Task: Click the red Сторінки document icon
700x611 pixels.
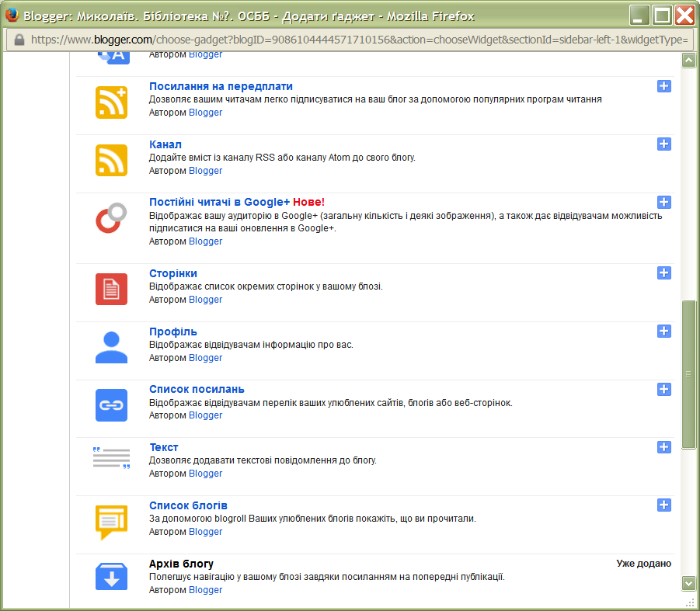Action: click(111, 289)
